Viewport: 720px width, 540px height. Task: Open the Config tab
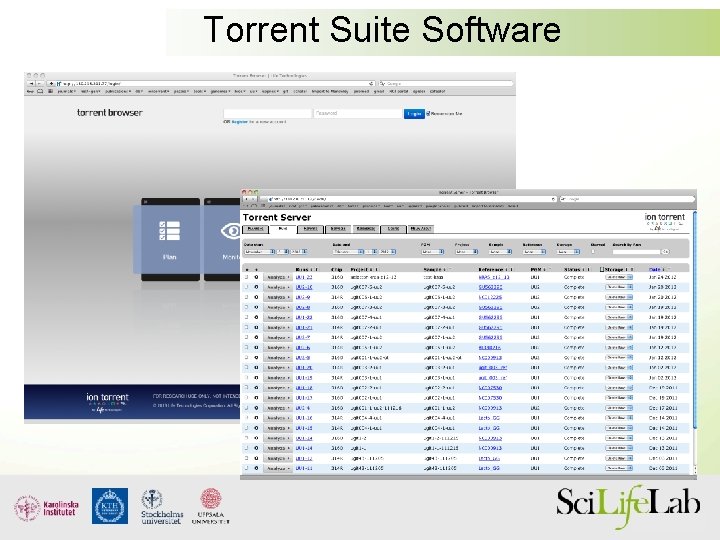(393, 229)
